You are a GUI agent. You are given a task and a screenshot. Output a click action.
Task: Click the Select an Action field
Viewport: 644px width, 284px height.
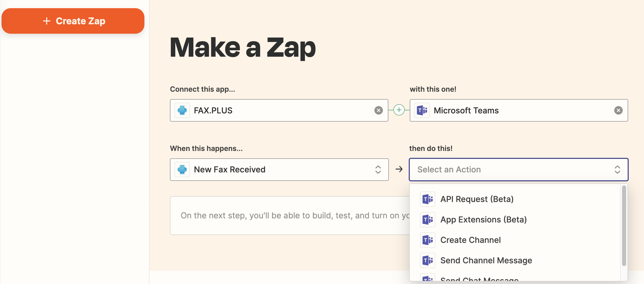click(x=518, y=170)
